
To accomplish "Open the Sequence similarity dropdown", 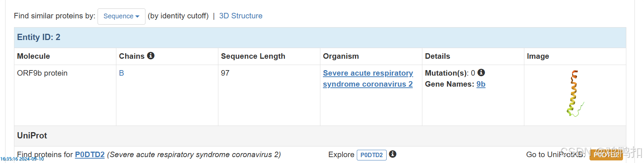I will pos(121,16).
